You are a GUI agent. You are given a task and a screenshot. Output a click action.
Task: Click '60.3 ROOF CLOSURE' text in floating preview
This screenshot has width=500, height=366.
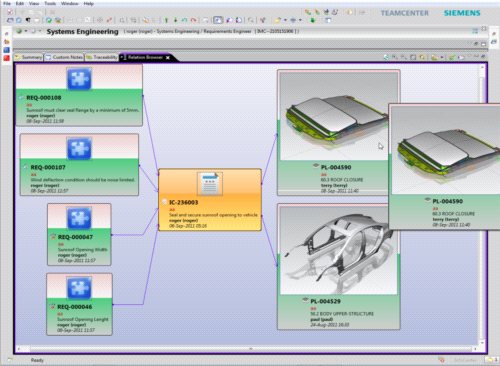coord(454,214)
